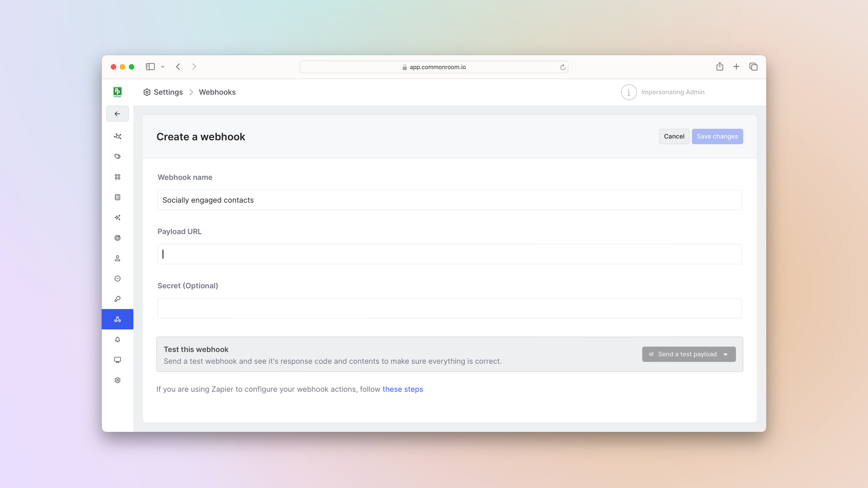Screen dimensions: 868x488
Task: Cancel webhook creation
Action: pyautogui.click(x=674, y=136)
